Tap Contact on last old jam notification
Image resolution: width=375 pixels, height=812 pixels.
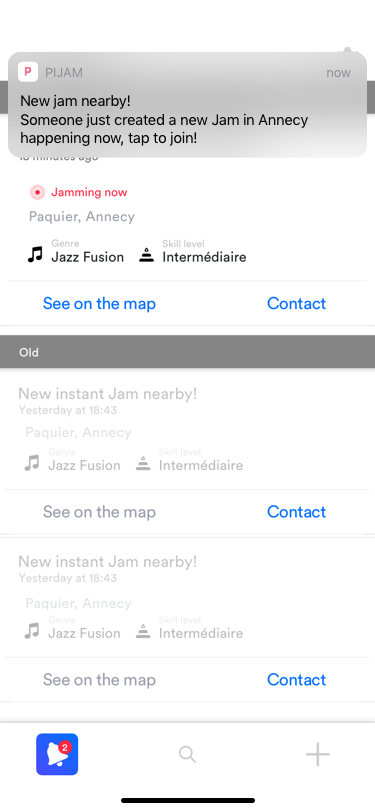(297, 679)
